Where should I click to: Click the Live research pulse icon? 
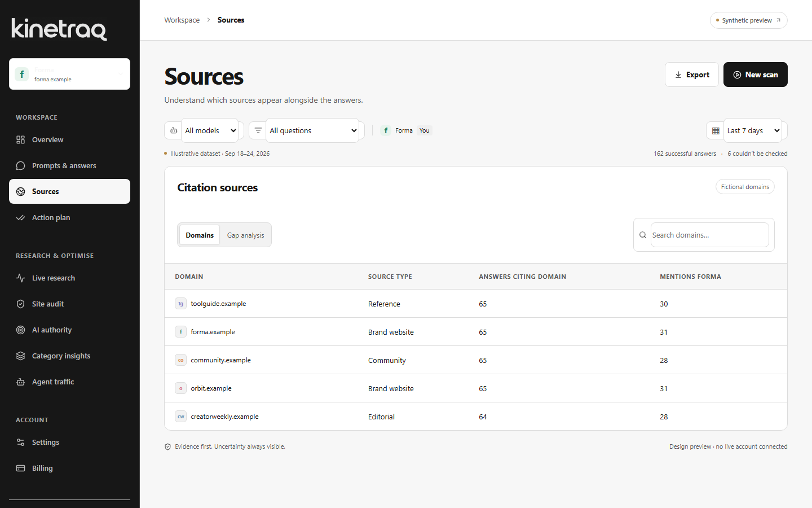21,278
